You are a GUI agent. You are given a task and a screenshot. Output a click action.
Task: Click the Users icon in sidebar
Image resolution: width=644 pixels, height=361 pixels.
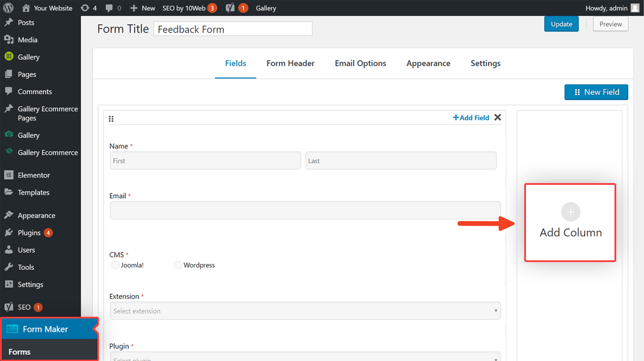pyautogui.click(x=9, y=250)
